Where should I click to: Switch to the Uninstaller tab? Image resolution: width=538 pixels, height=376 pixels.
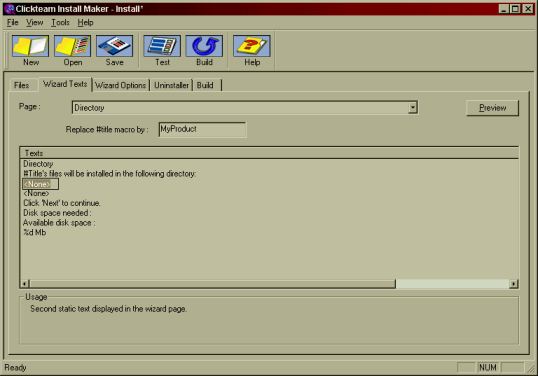[x=171, y=85]
